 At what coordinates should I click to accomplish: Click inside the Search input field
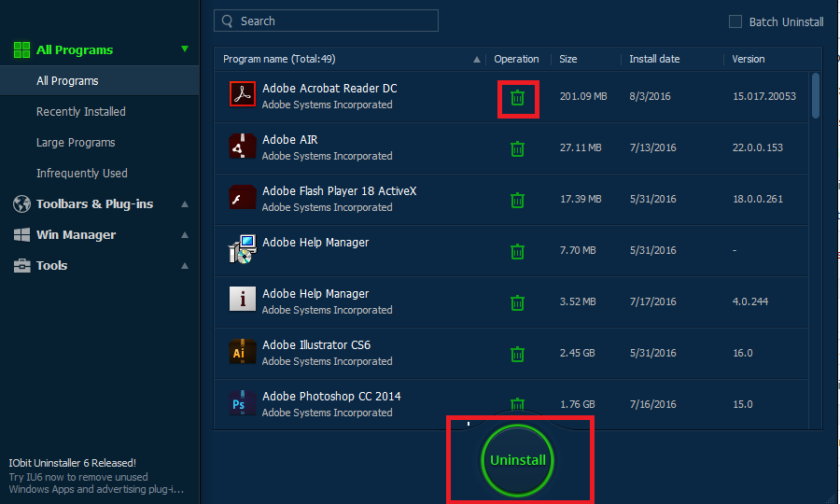pos(326,21)
